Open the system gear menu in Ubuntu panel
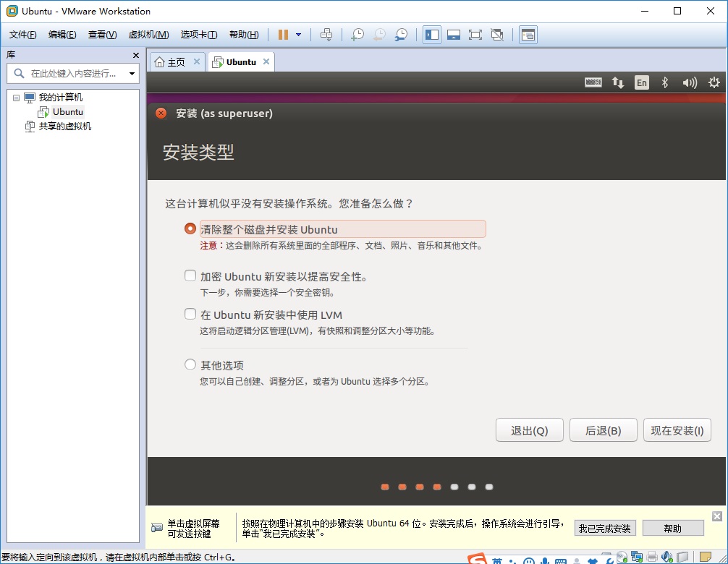Screen dimensions: 728x564 pyautogui.click(x=714, y=82)
